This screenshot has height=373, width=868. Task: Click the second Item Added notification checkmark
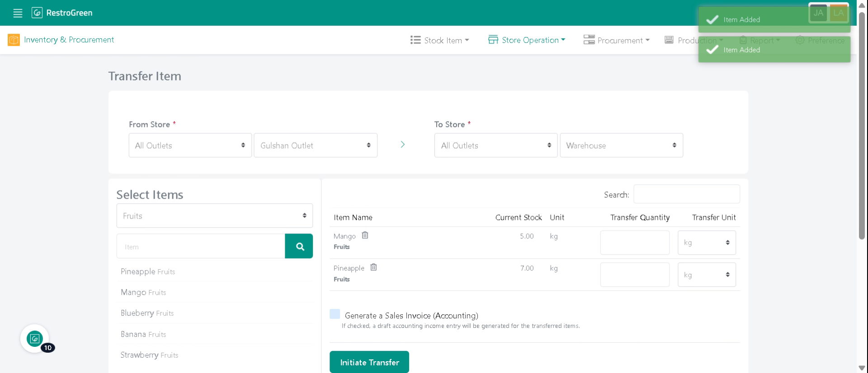(712, 50)
